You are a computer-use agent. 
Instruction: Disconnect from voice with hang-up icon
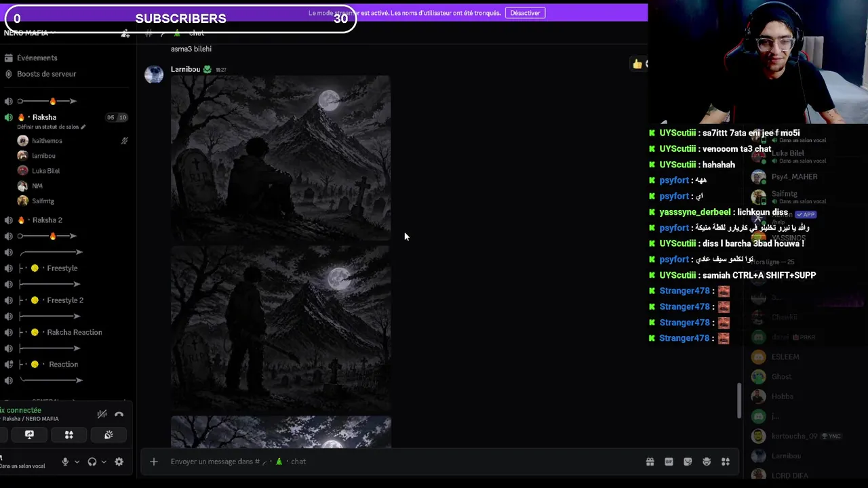[119, 414]
